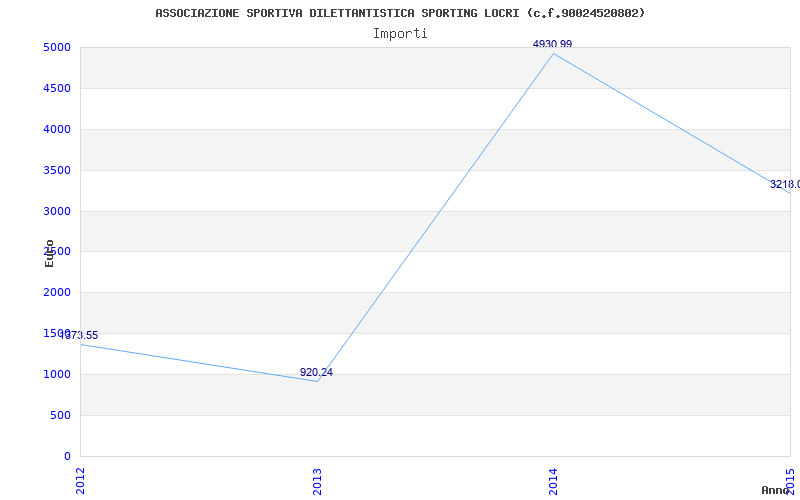This screenshot has height=500, width=800.
Task: Click the 2015 x-axis label
Action: click(x=790, y=481)
